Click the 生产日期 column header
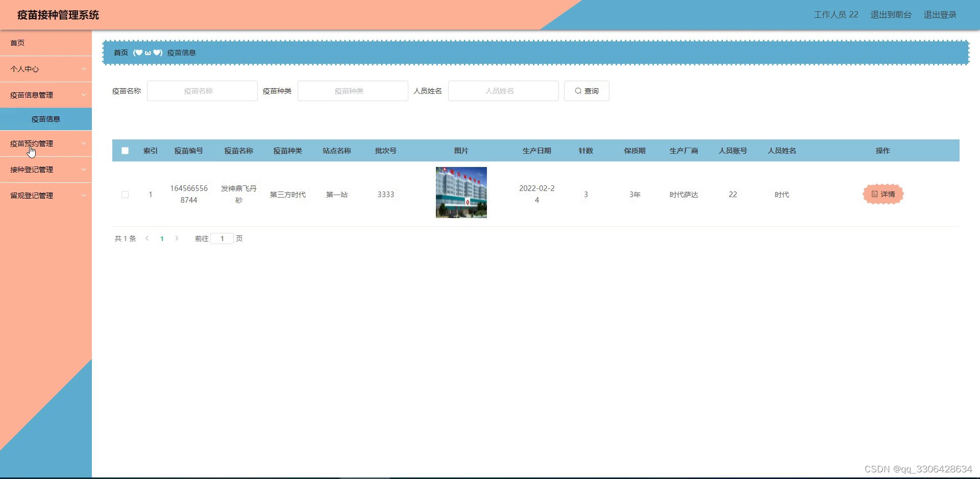The width and height of the screenshot is (980, 479). click(x=537, y=151)
